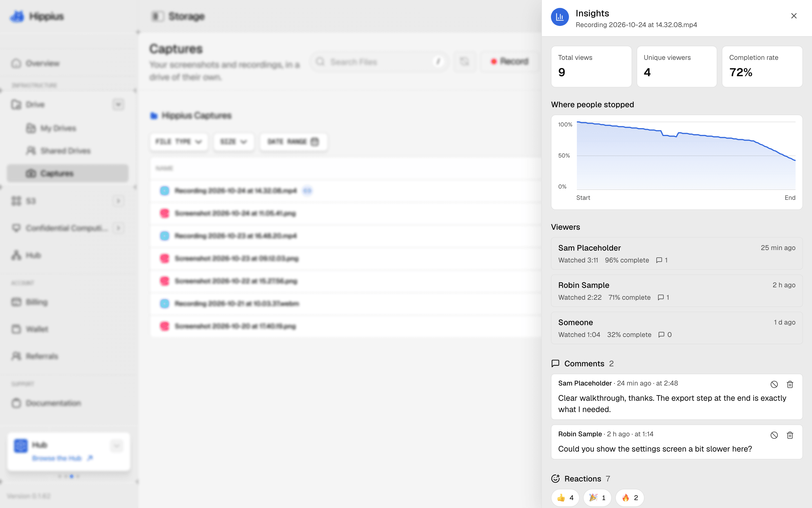
Task: Click the Unique viewers card
Action: pyautogui.click(x=676, y=67)
